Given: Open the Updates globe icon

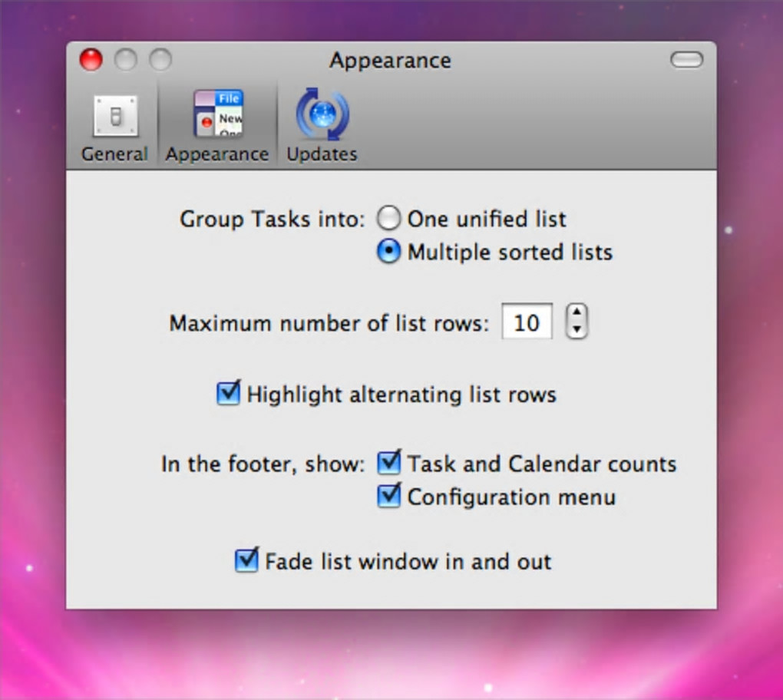Looking at the screenshot, I should click(322, 114).
